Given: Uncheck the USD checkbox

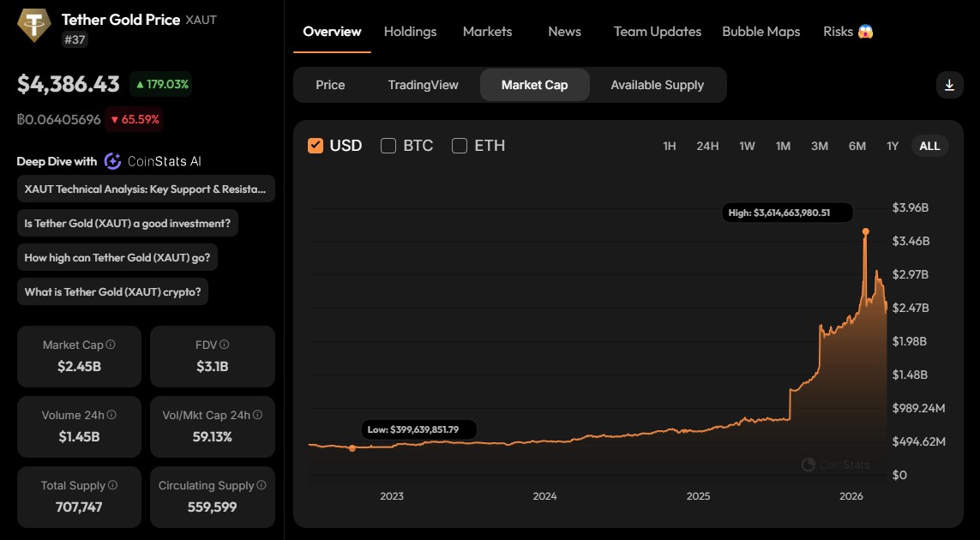Looking at the screenshot, I should click(x=316, y=146).
